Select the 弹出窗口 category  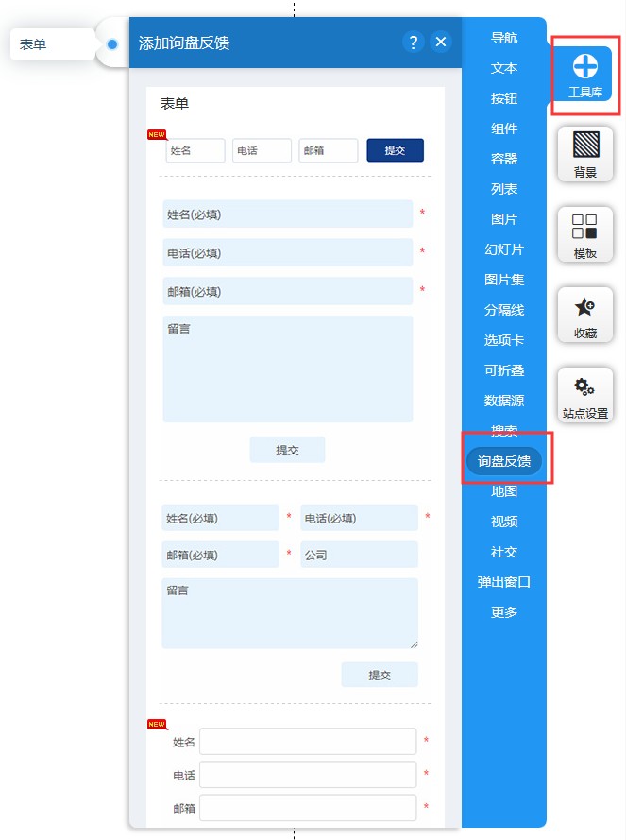click(x=504, y=582)
